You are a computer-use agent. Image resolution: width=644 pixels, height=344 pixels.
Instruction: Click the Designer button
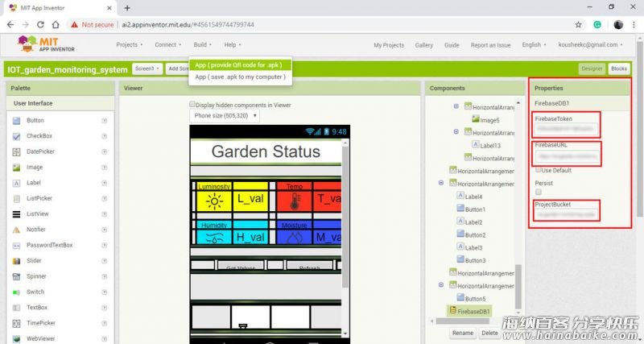pos(592,68)
